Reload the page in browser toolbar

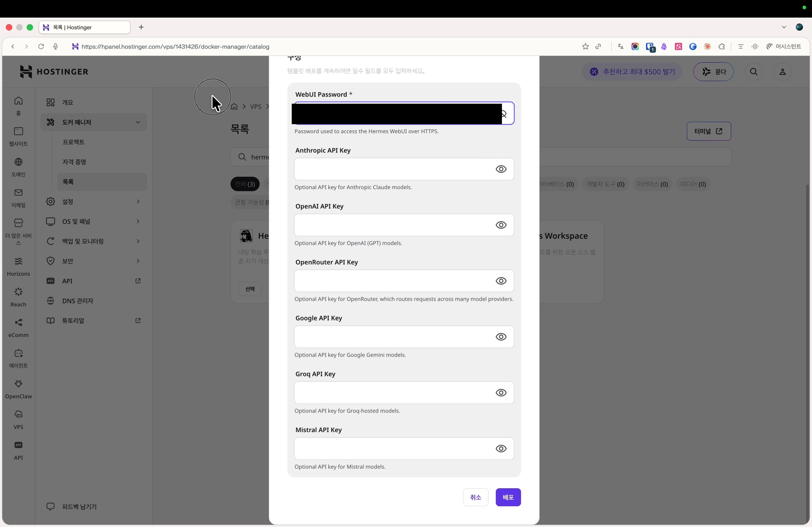tap(41, 47)
